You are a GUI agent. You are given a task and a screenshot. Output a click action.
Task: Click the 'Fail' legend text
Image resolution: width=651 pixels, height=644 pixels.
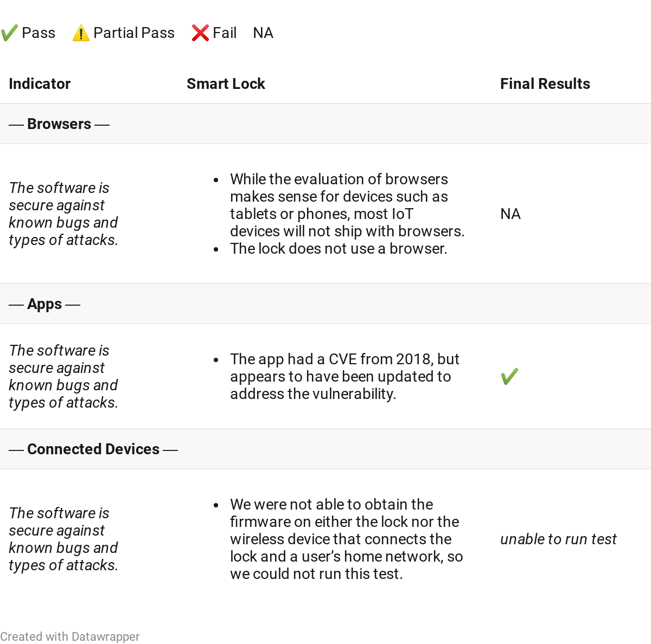[225, 33]
